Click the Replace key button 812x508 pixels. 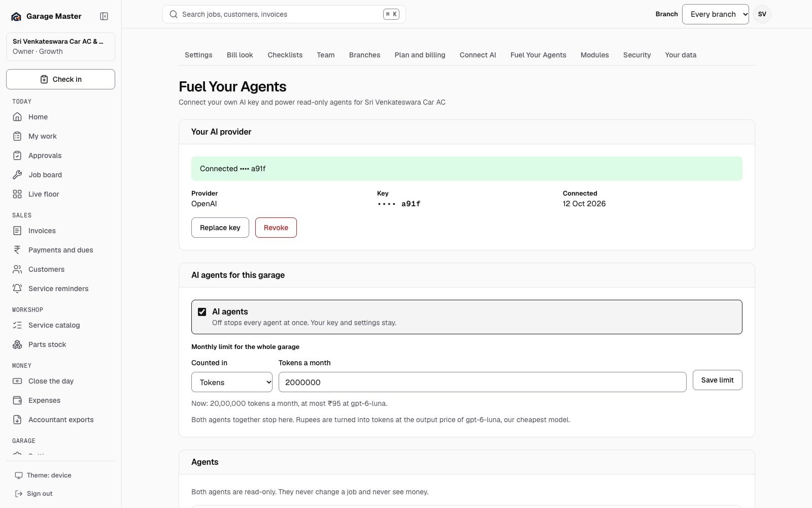click(220, 228)
